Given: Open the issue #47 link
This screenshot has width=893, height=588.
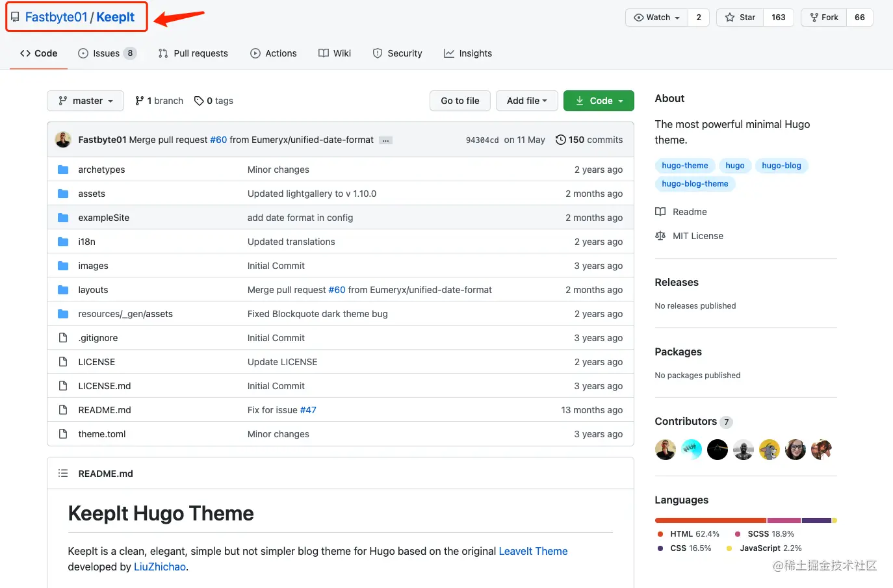Looking at the screenshot, I should coord(308,410).
